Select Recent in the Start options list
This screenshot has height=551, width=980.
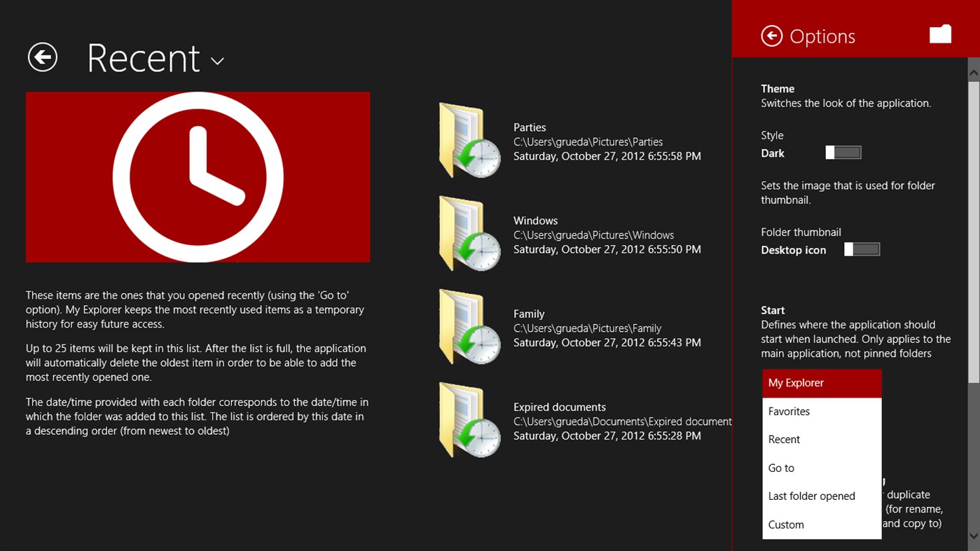point(784,439)
